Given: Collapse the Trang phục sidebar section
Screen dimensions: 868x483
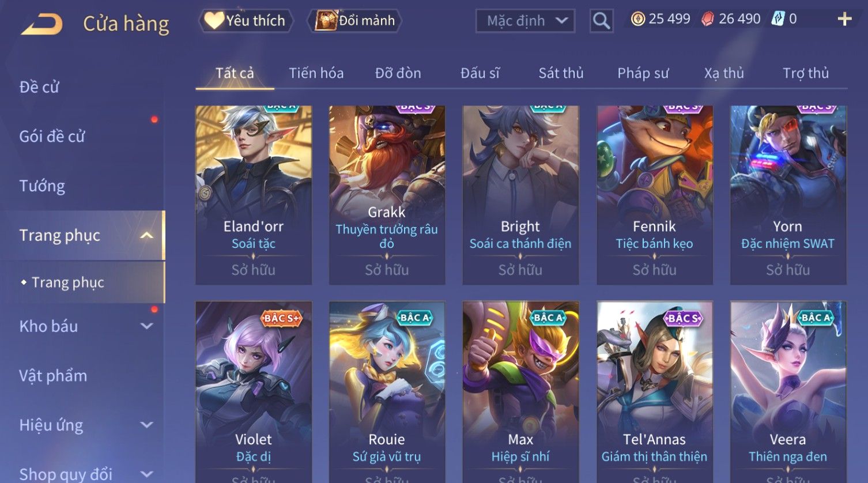Looking at the screenshot, I should [x=147, y=235].
